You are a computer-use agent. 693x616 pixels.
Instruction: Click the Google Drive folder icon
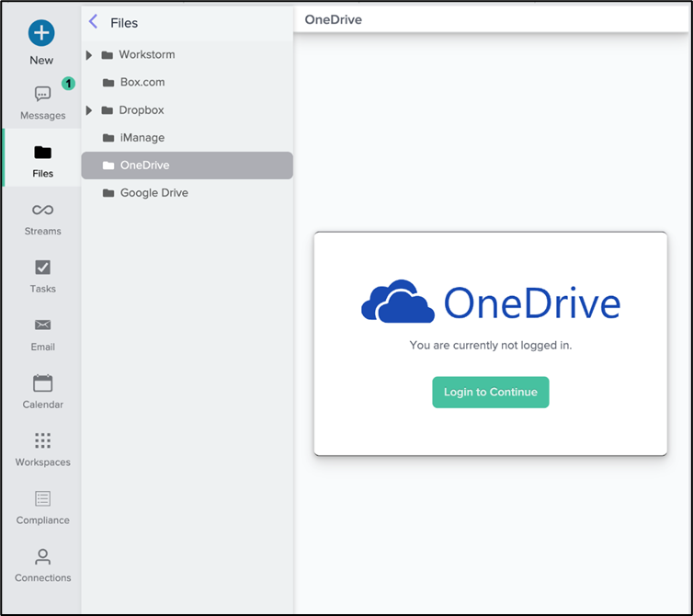coord(108,193)
